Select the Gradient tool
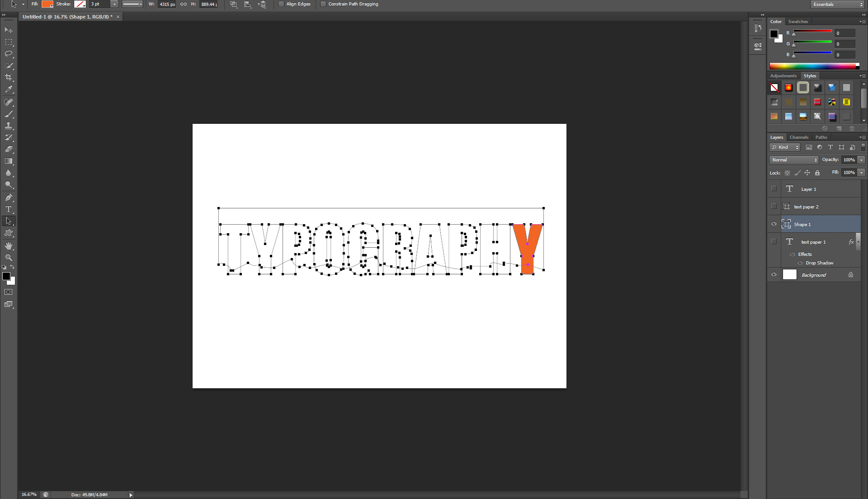This screenshot has width=868, height=499. coord(9,161)
